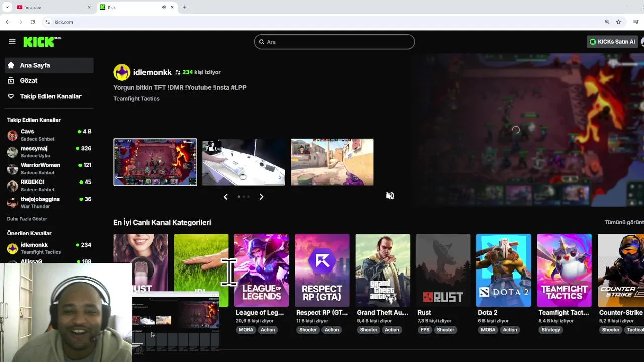
Task: Click MOBA tag under League of Legends
Action: (246, 330)
